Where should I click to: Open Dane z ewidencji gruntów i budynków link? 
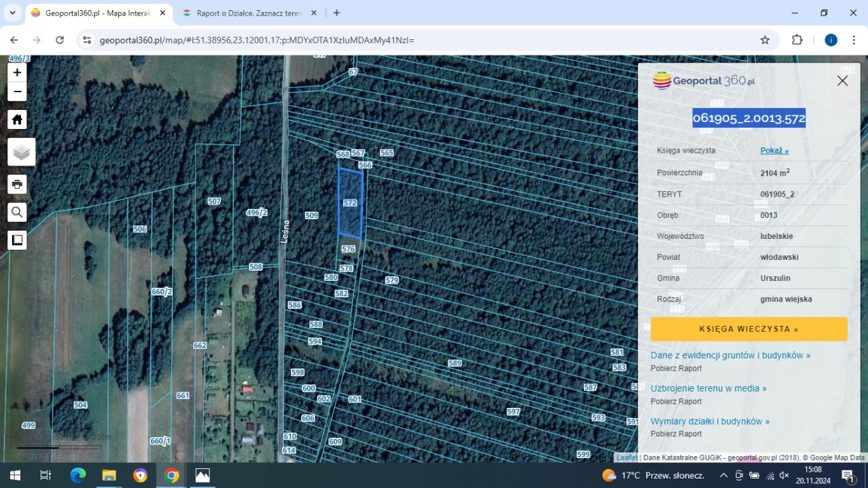(x=730, y=355)
